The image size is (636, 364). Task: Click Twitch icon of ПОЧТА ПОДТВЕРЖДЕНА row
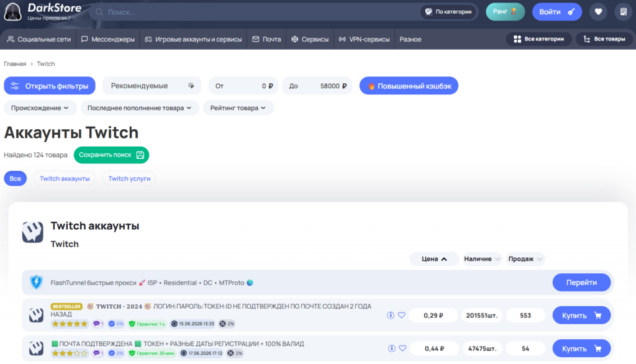(x=36, y=348)
